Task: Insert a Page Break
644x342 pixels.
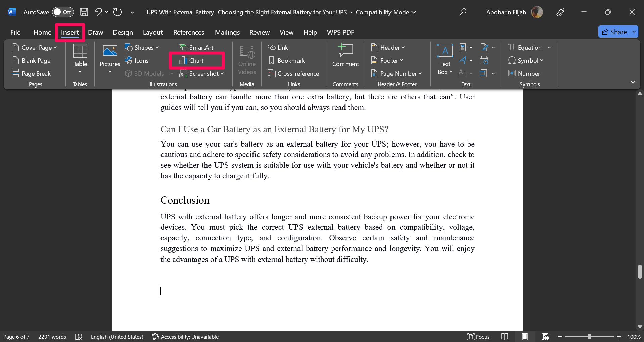Action: click(35, 73)
